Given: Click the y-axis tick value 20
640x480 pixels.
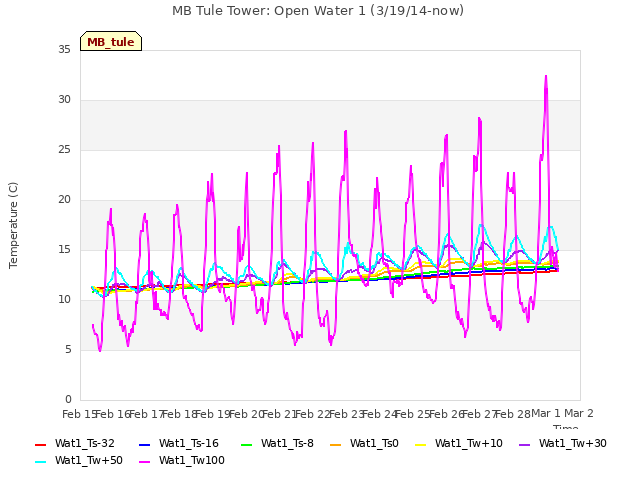Looking at the screenshot, I should [64, 200].
